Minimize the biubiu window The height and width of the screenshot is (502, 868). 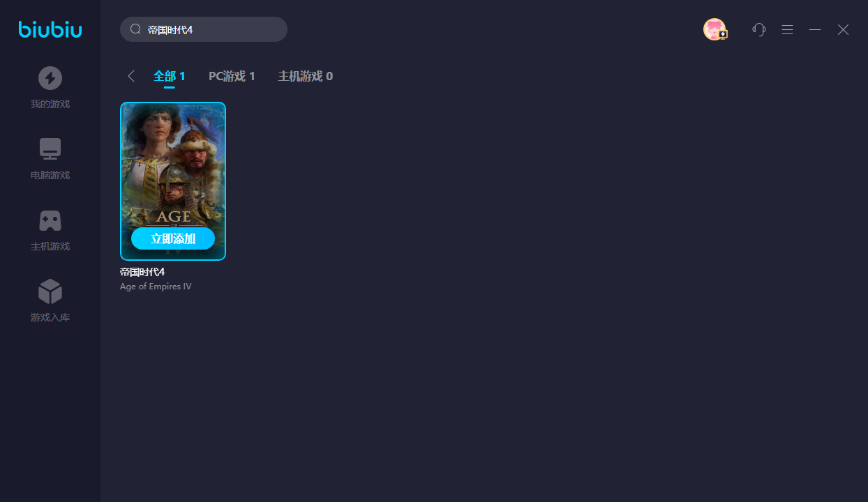(815, 29)
